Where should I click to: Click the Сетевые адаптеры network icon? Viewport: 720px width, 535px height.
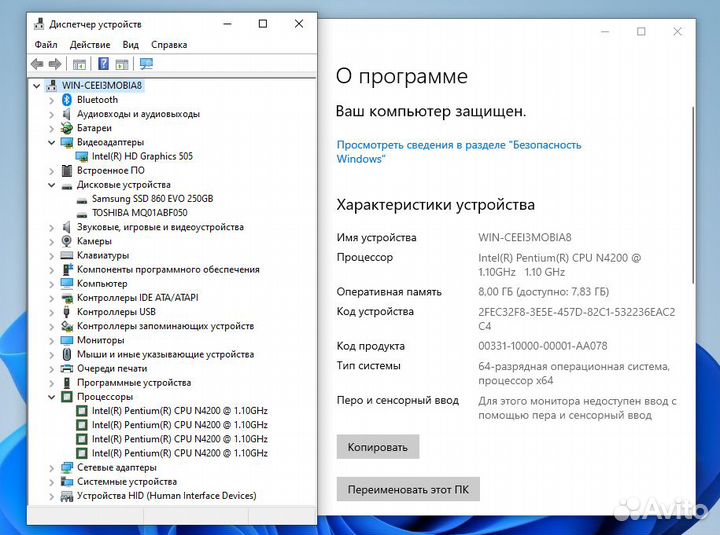coord(67,467)
